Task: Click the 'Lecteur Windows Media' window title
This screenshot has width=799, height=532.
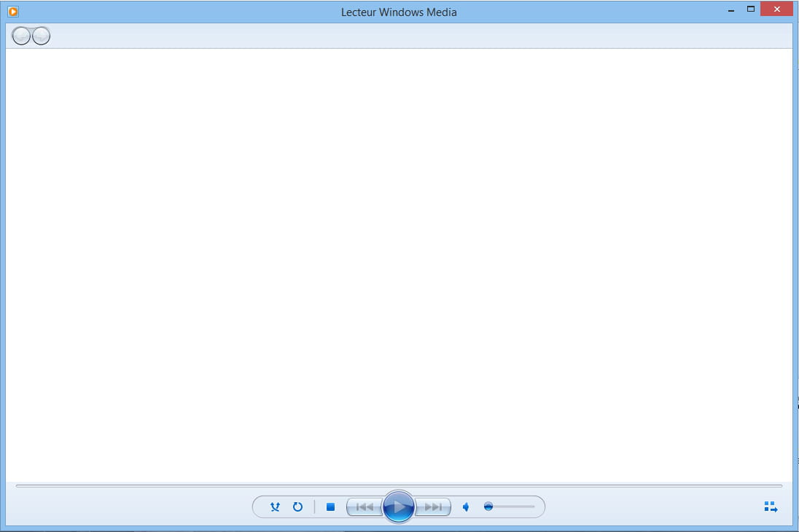Action: 399,12
